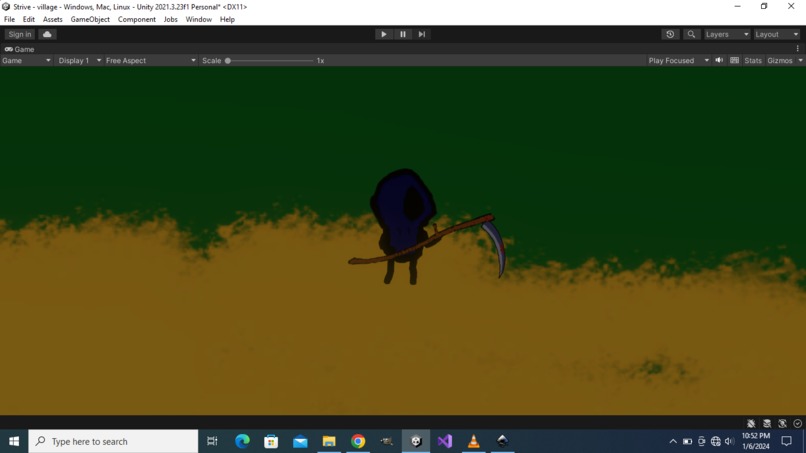Click the first crossed-out status bar icon in Unity
This screenshot has width=806, height=453.
tap(751, 424)
